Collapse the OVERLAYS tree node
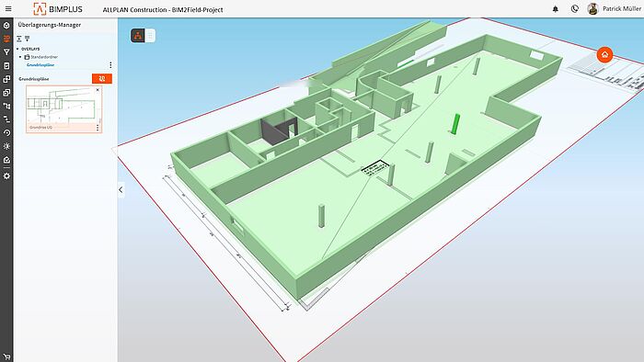644x362 pixels. tap(17, 49)
